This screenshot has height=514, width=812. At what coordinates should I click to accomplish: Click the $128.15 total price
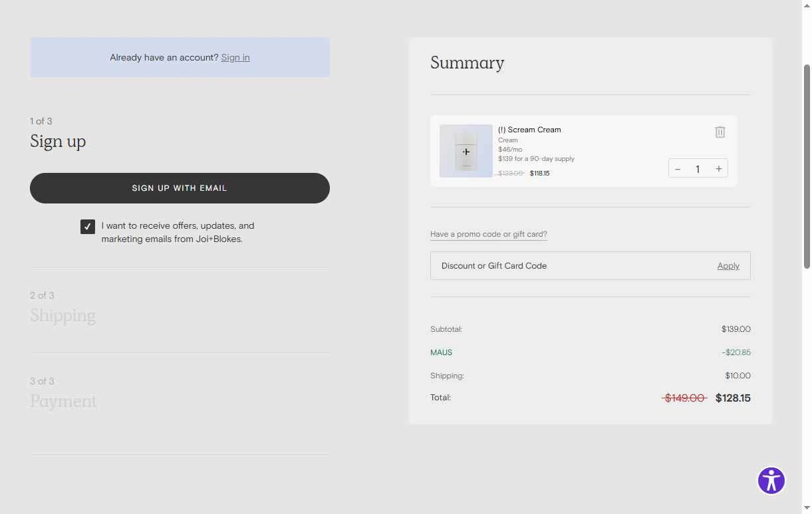(733, 398)
